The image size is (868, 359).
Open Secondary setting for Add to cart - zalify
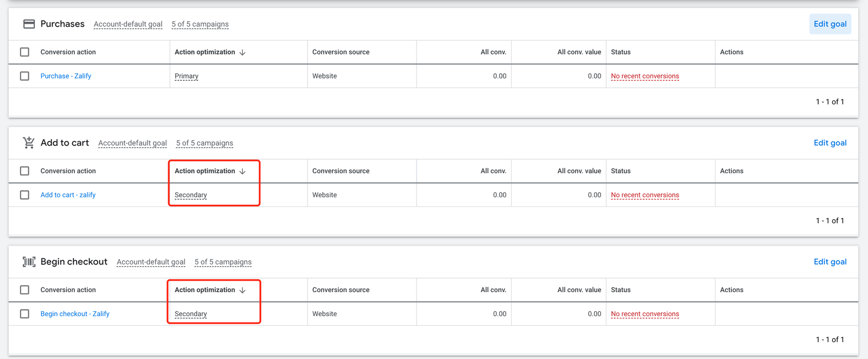190,195
